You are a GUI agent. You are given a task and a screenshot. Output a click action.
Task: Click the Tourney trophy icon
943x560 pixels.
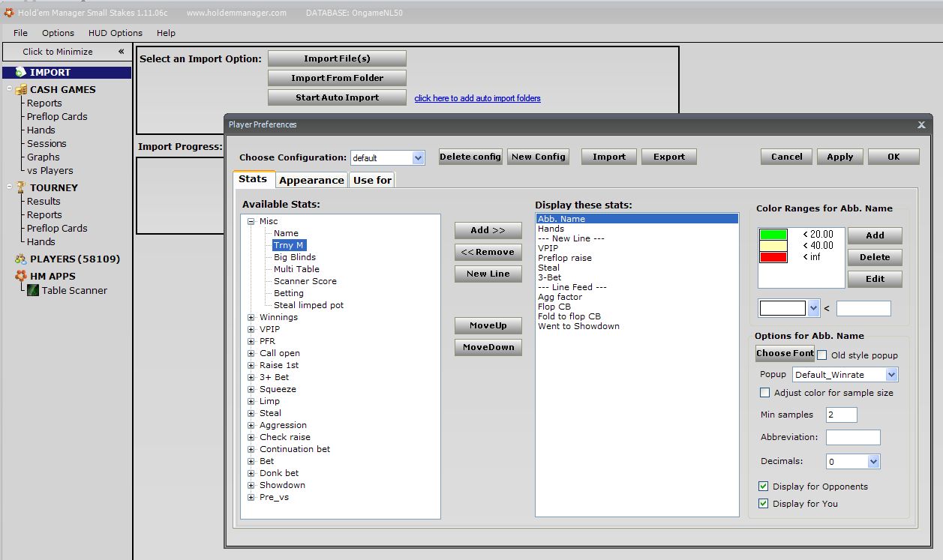(21, 187)
